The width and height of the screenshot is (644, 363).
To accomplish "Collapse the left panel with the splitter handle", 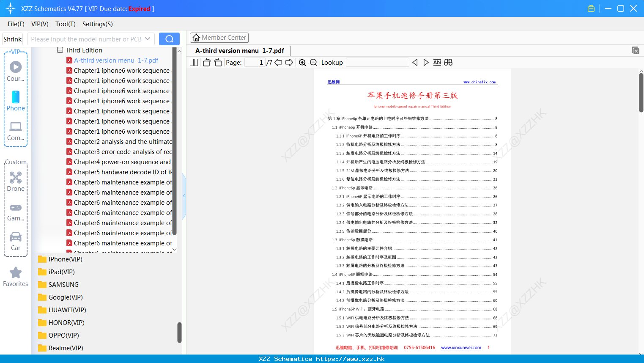I will click(184, 196).
